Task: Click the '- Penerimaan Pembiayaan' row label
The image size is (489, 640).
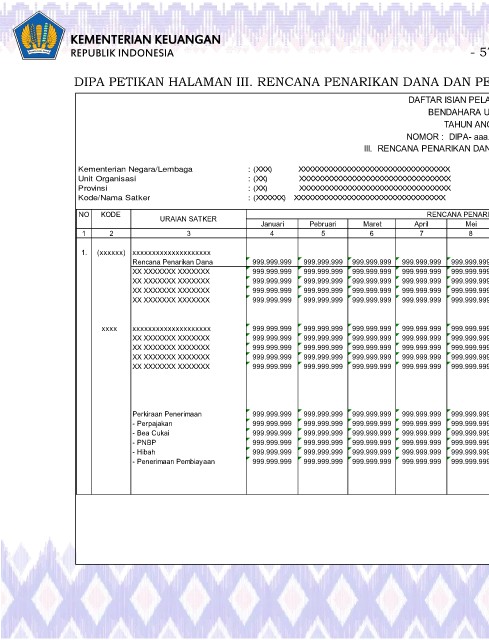Action: pos(173,462)
